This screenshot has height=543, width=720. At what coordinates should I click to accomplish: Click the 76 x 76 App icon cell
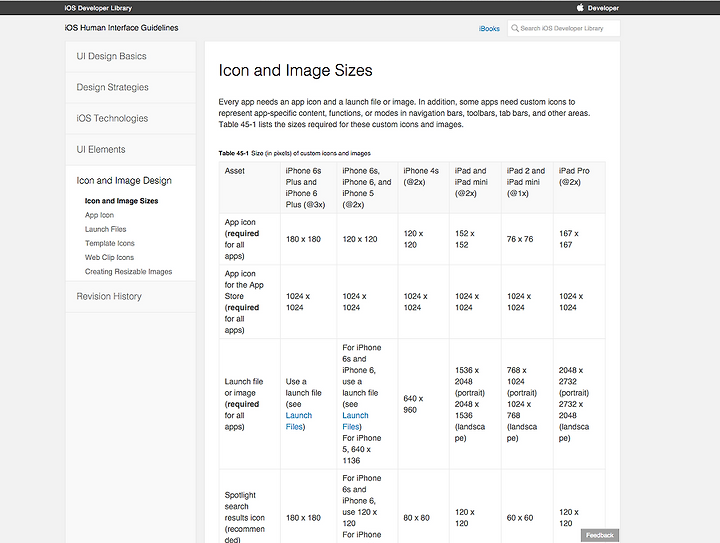click(x=527, y=239)
